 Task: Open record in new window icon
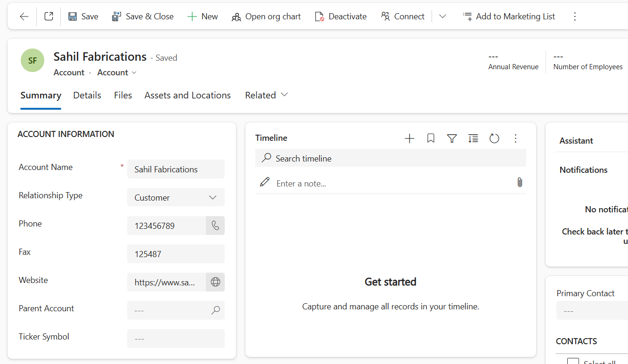[x=49, y=16]
